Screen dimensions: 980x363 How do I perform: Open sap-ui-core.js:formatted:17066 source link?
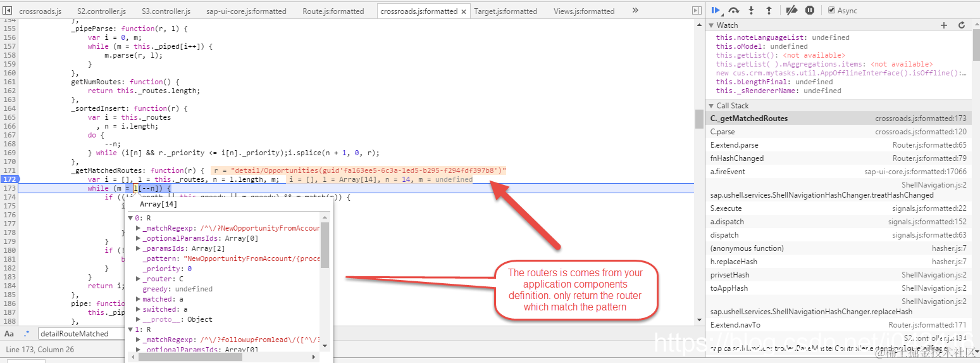915,172
